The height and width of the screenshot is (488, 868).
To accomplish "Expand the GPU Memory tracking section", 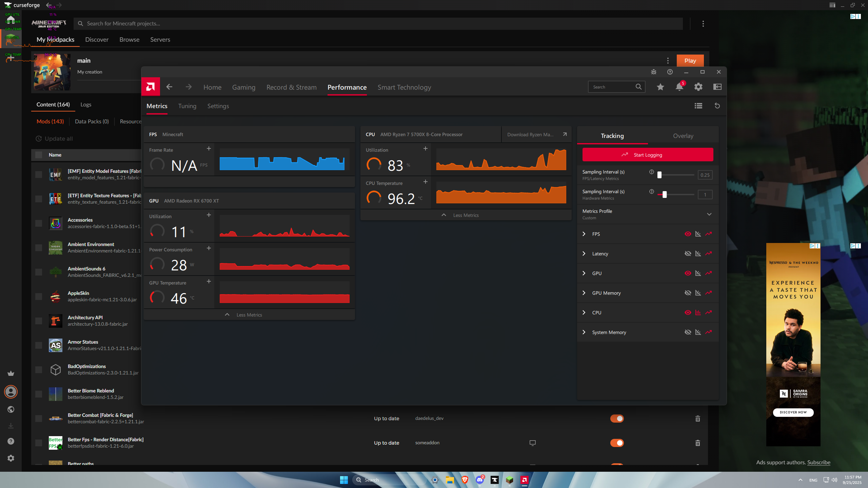I will click(x=584, y=293).
